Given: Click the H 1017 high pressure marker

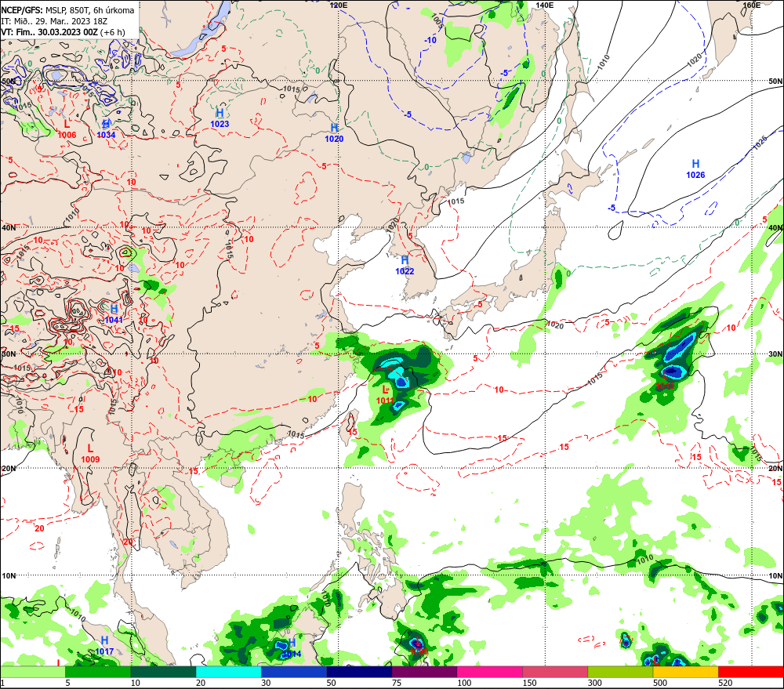Looking at the screenshot, I should click(104, 646).
